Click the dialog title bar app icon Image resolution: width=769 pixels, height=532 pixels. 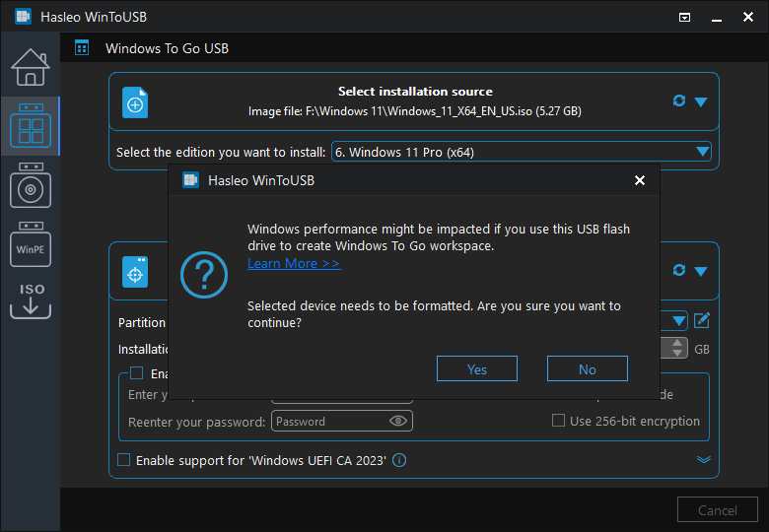pyautogui.click(x=191, y=180)
